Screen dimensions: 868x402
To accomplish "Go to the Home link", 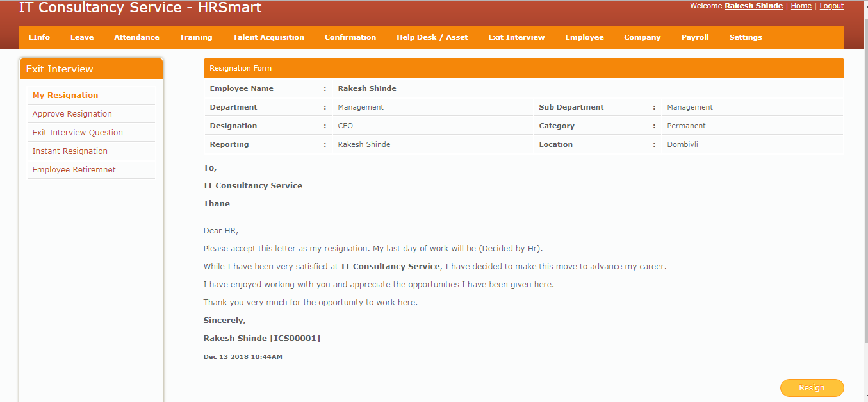I will [801, 6].
